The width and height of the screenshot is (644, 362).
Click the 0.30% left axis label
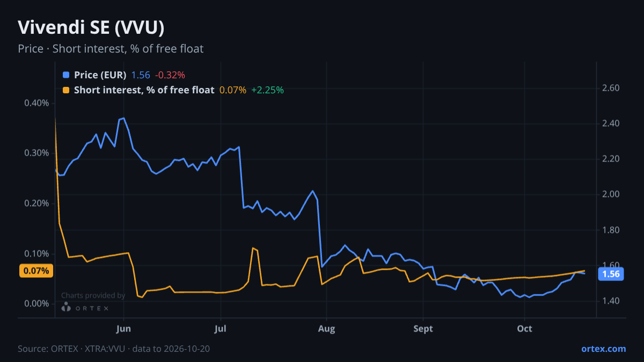click(36, 153)
